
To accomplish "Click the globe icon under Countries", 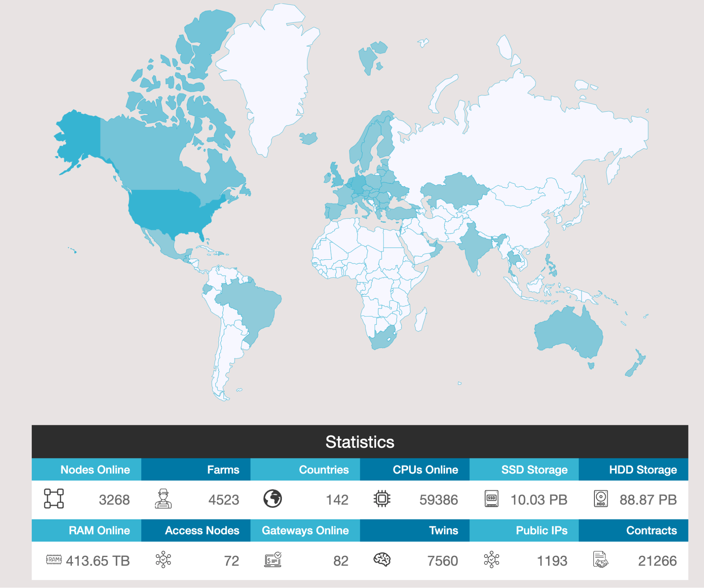I will coord(273,499).
